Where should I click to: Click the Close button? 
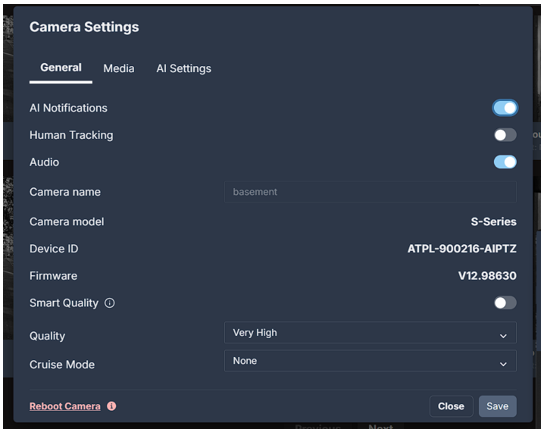coord(451,406)
